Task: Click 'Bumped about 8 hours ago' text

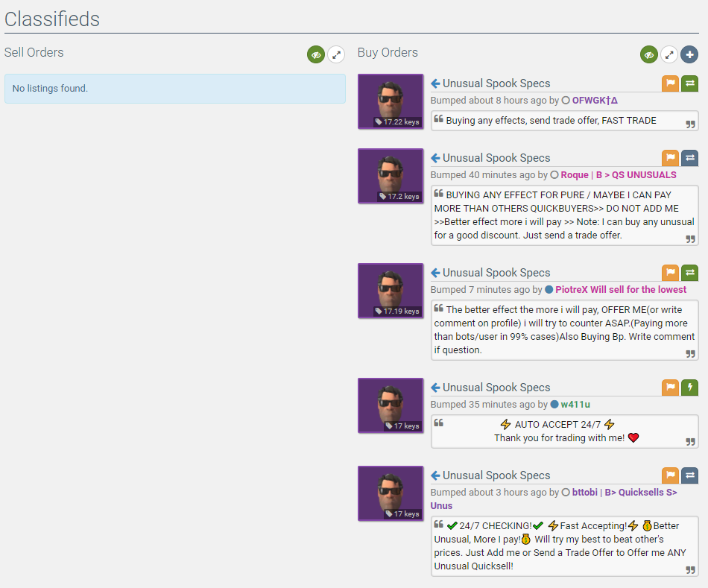Action: coord(489,101)
